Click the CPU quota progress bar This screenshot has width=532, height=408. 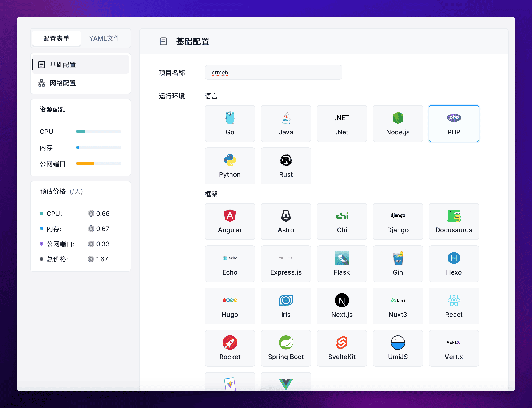(x=99, y=131)
